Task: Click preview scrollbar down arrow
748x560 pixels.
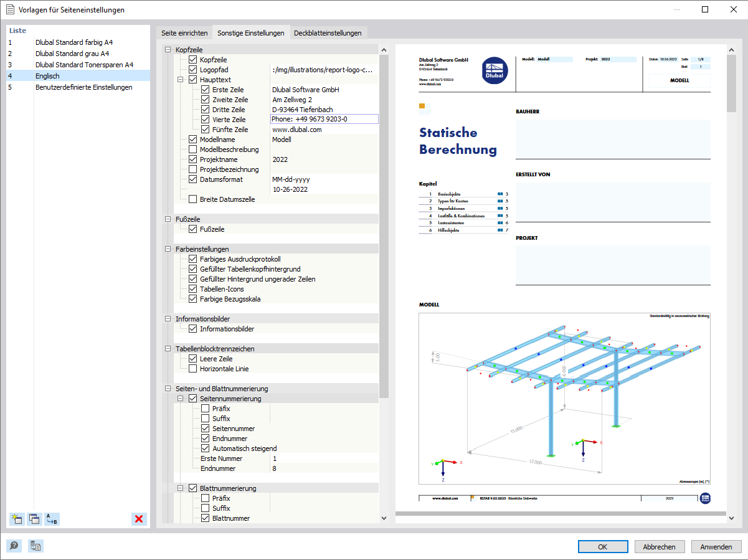Action: 732,518
